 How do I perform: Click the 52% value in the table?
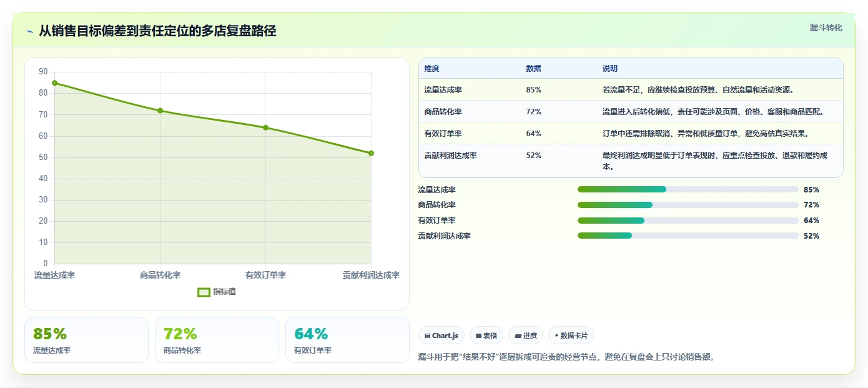pos(533,156)
